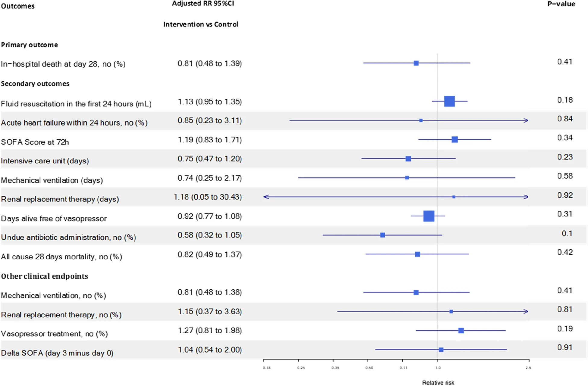Click the P-value column header

pos(561,4)
